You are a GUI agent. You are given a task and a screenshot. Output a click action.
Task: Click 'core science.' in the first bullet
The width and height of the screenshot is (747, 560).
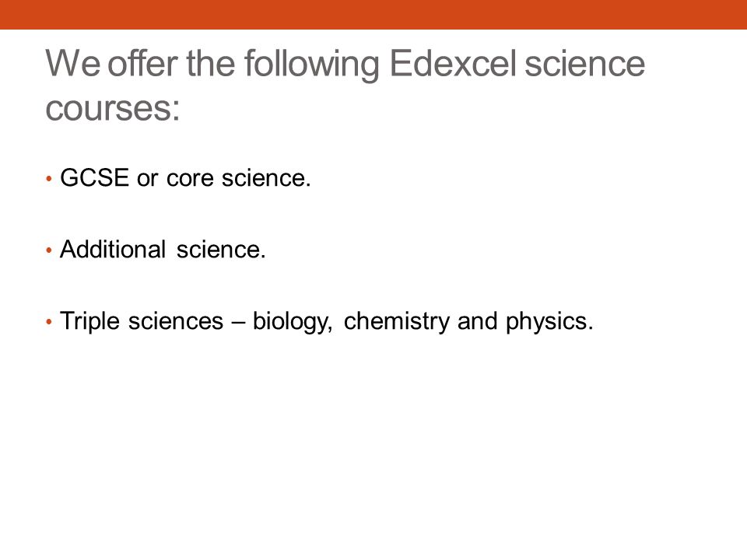click(x=239, y=179)
